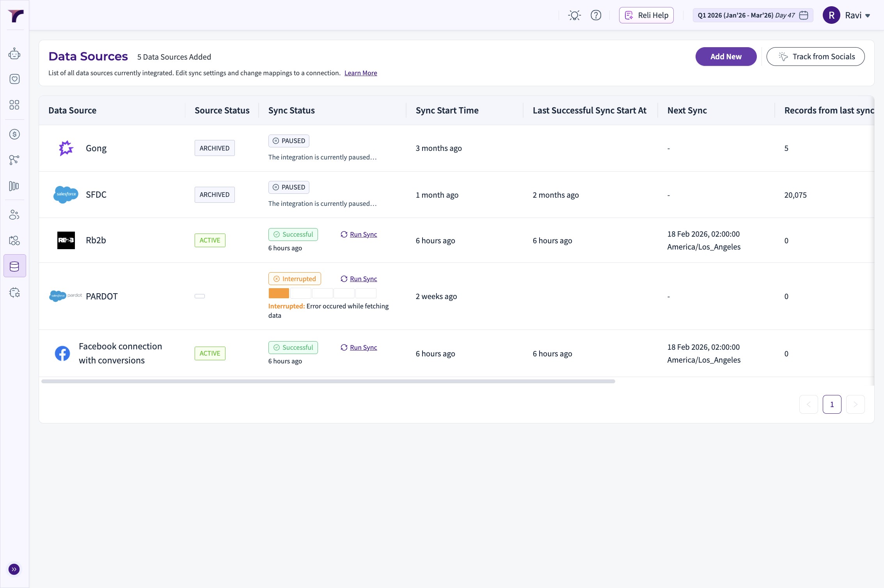Screen dimensions: 884x588
Task: Open the Ravi user profile dropdown
Action: point(847,16)
